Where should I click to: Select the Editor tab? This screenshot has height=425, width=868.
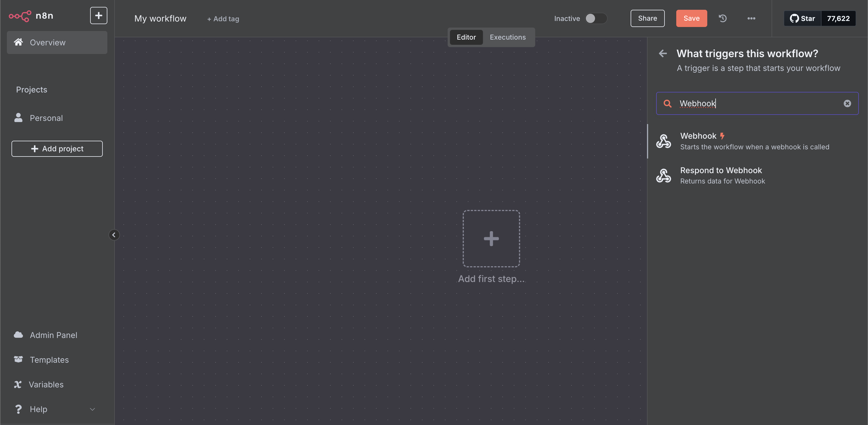pyautogui.click(x=466, y=37)
